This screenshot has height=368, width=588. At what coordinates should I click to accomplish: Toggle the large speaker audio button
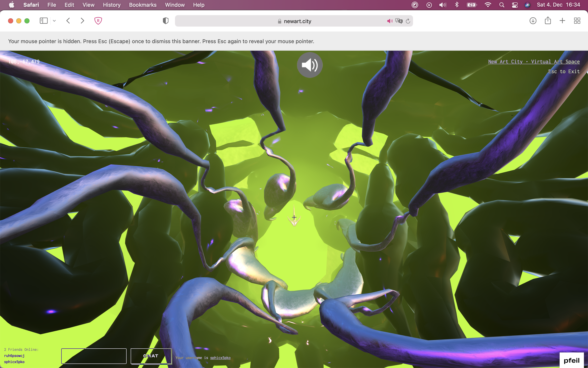coord(310,65)
